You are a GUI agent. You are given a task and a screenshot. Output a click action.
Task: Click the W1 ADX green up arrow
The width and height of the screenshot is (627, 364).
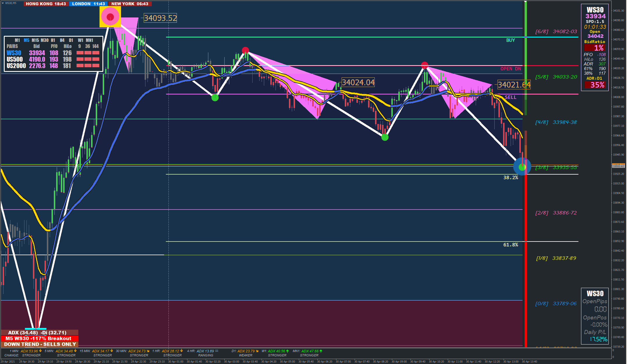pyautogui.click(x=287, y=351)
